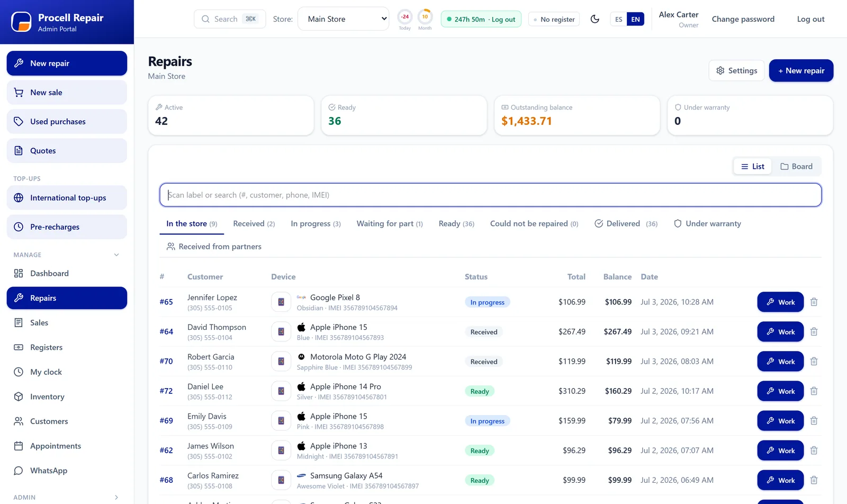
Task: Switch language to ES
Action: tap(618, 19)
